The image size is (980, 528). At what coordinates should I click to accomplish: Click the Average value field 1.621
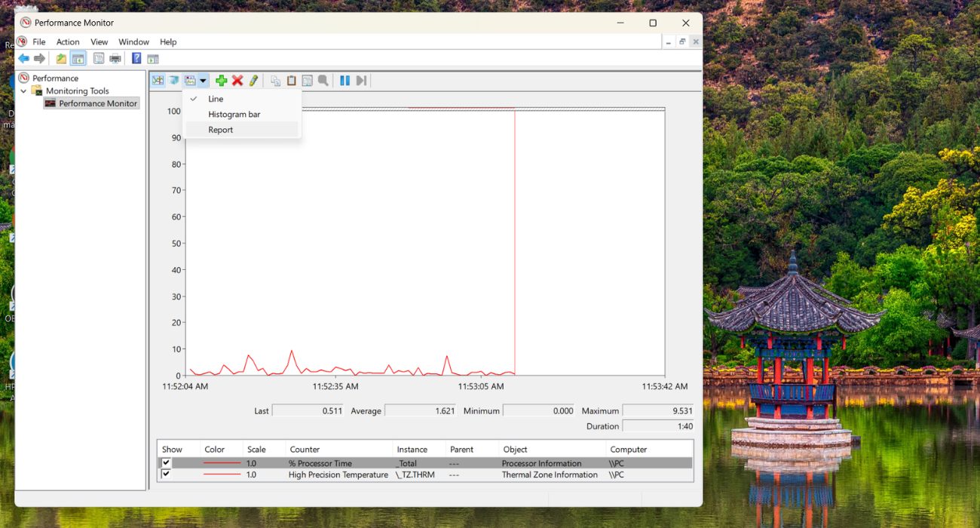tap(421, 411)
